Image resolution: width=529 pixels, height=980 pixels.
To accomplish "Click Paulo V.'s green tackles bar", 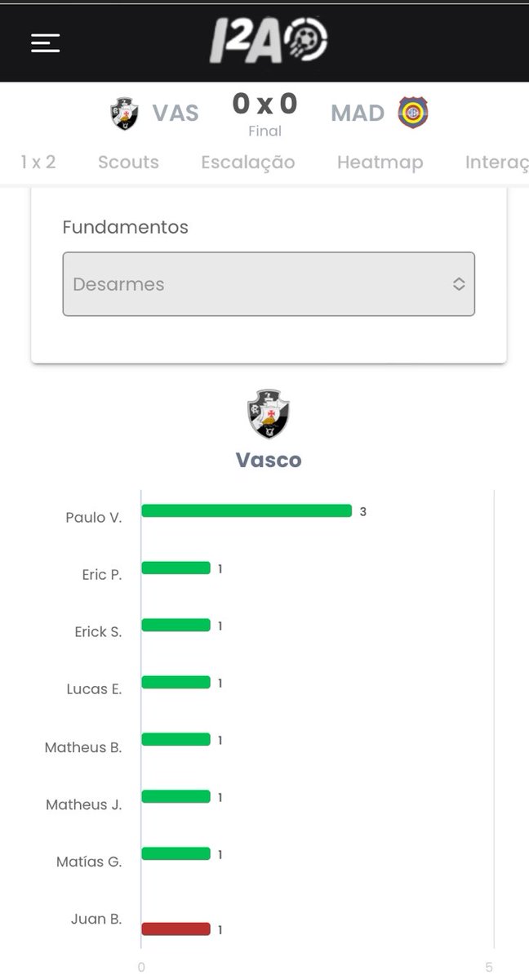I will pos(247,511).
